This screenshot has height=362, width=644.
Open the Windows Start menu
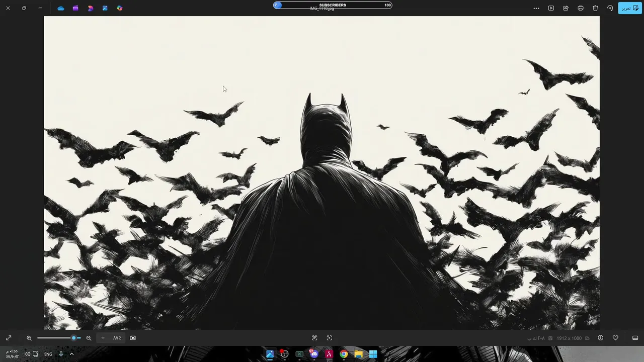click(x=373, y=354)
